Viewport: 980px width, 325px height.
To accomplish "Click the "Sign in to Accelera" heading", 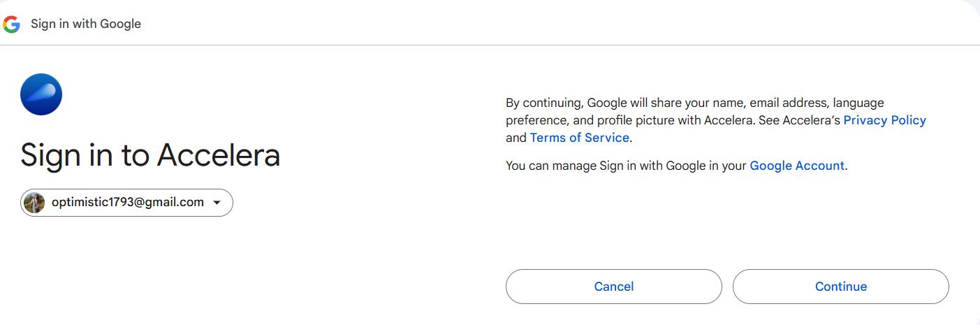I will pos(150,154).
